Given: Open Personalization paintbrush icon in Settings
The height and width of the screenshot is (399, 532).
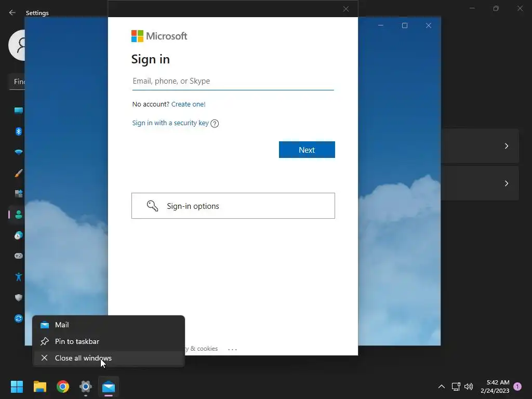Looking at the screenshot, I should coord(18,173).
